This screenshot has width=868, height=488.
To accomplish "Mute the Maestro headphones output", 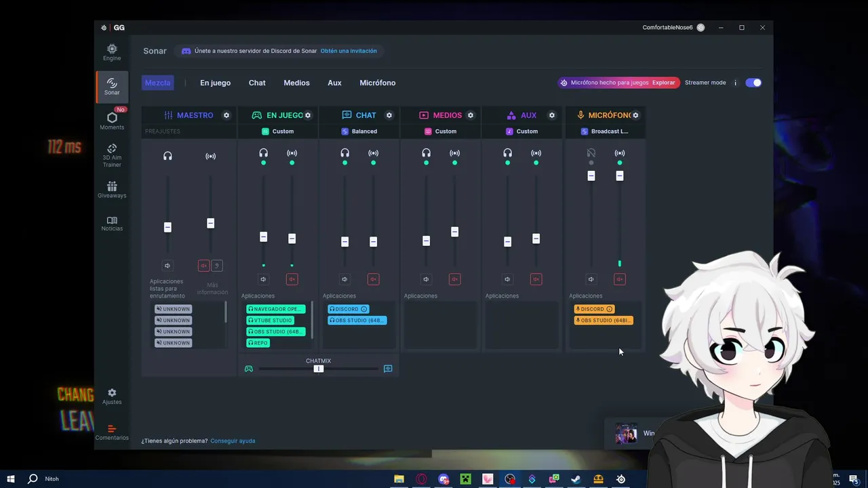I will (167, 266).
